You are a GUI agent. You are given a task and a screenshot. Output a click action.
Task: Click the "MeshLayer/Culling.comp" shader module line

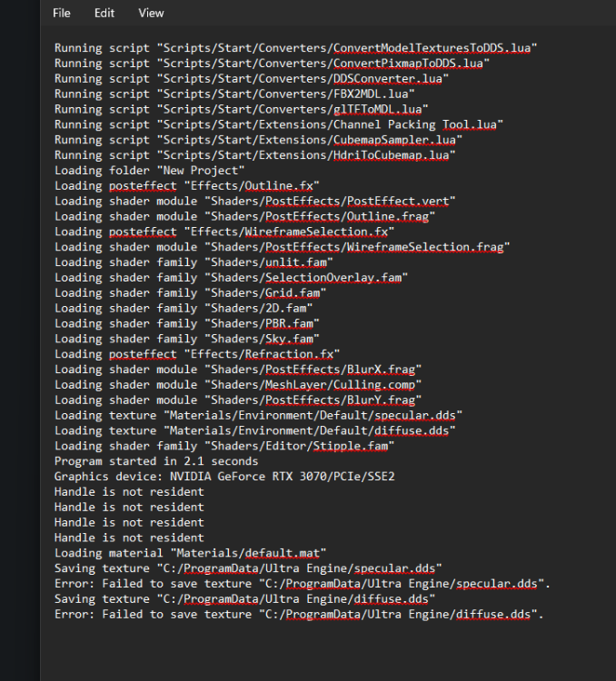(237, 385)
